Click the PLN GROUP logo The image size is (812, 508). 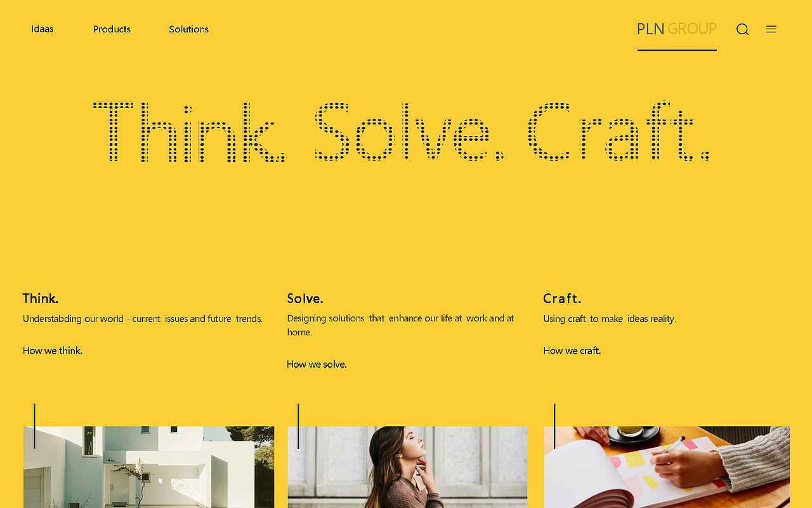point(677,29)
